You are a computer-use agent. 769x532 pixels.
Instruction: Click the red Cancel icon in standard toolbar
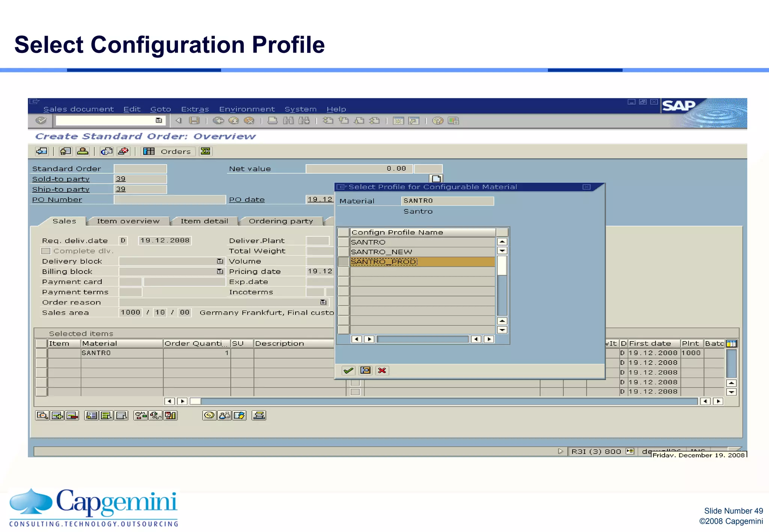pos(249,120)
